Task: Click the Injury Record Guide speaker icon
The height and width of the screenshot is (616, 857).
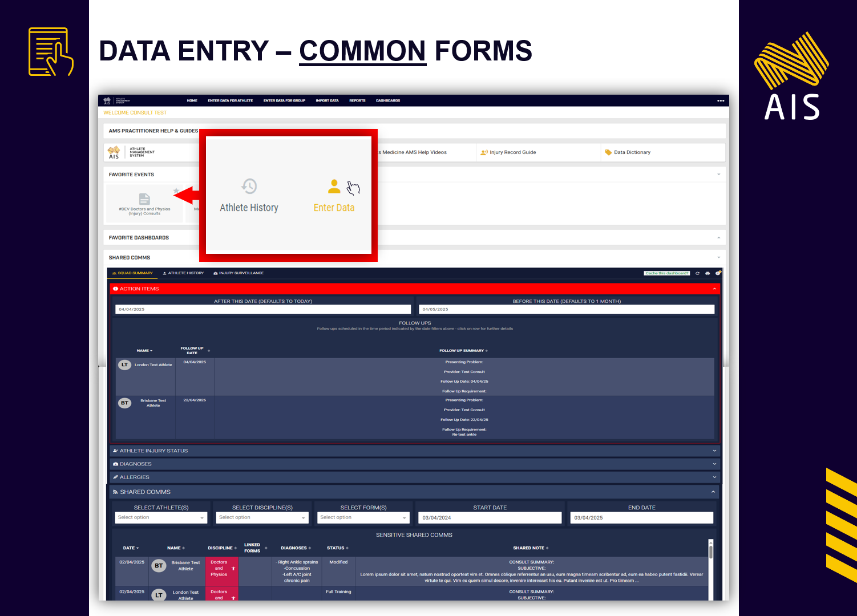Action: (484, 152)
